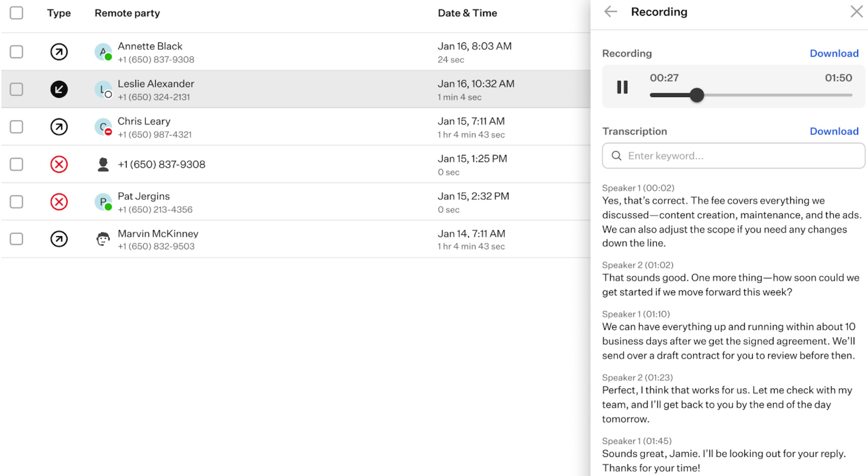
Task: Download the recording audio
Action: (834, 54)
